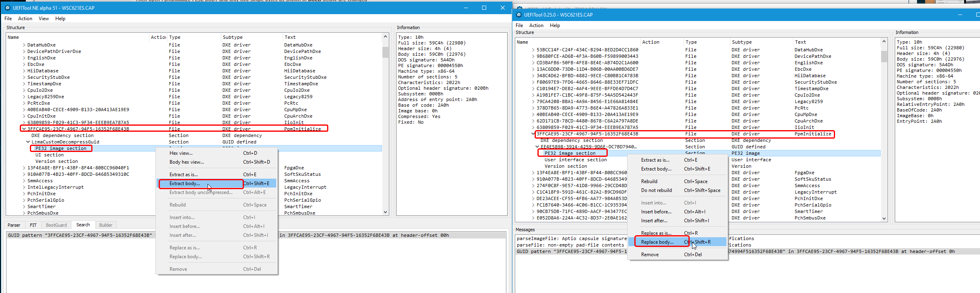The height and width of the screenshot is (293, 980).
Task: Select DXE dependency section in NE tree
Action: pos(63,135)
